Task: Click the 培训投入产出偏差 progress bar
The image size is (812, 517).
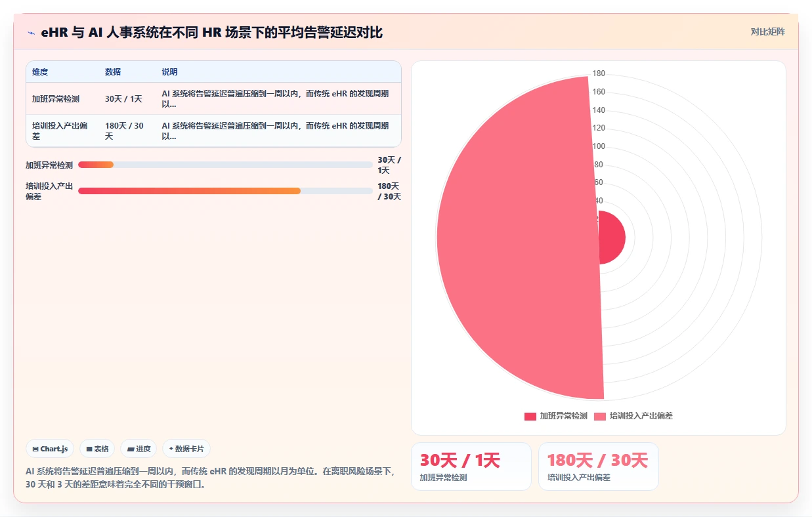Action: pyautogui.click(x=225, y=191)
